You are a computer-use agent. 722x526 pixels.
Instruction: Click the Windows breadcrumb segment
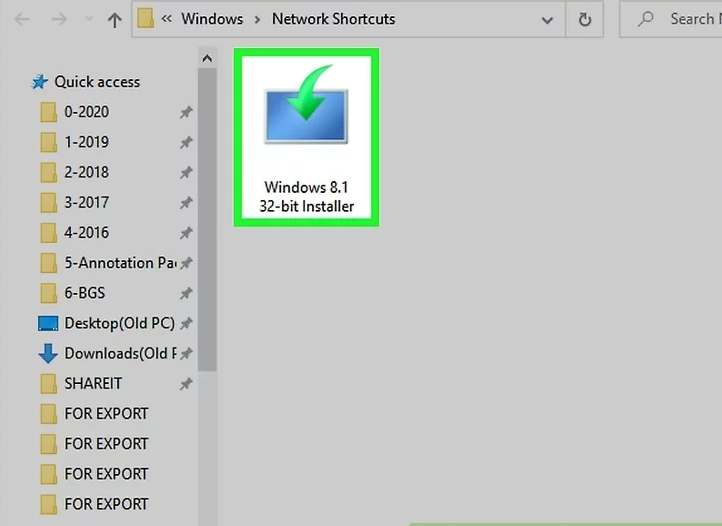(210, 19)
